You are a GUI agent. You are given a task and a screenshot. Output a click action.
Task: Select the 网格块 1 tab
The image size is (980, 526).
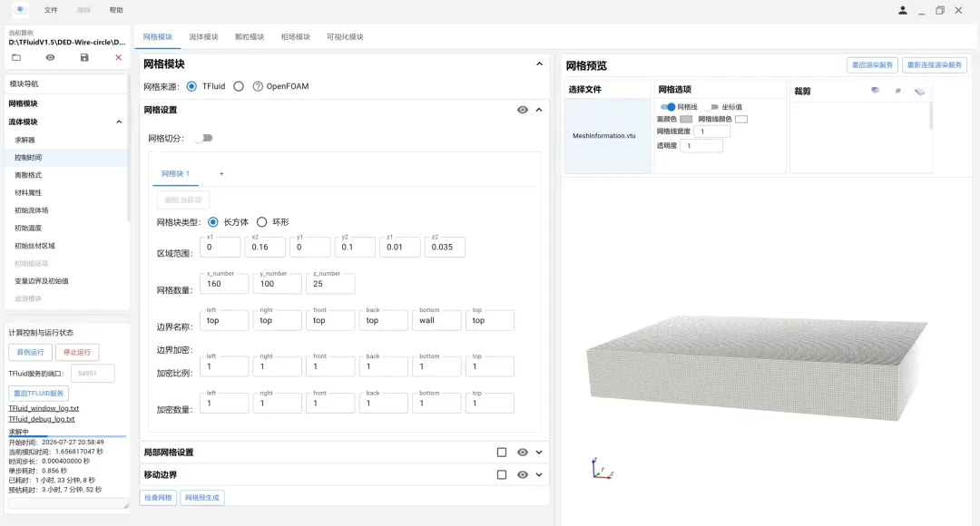coord(176,173)
